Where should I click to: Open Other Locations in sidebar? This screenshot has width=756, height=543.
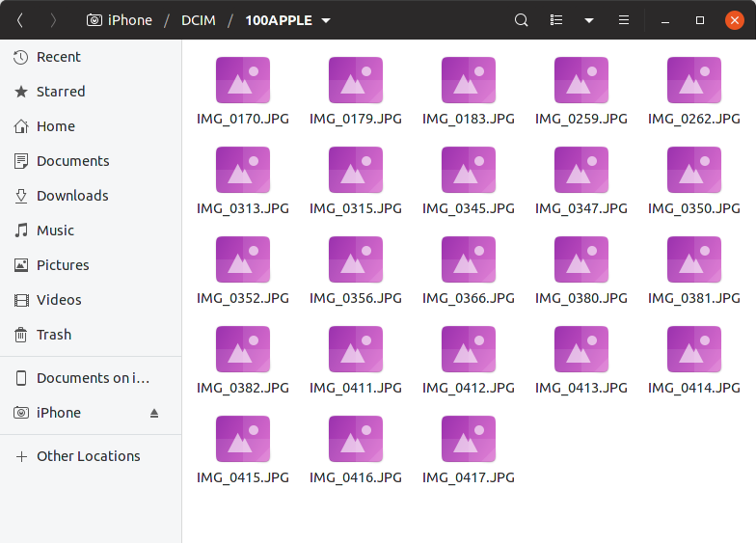click(x=88, y=456)
